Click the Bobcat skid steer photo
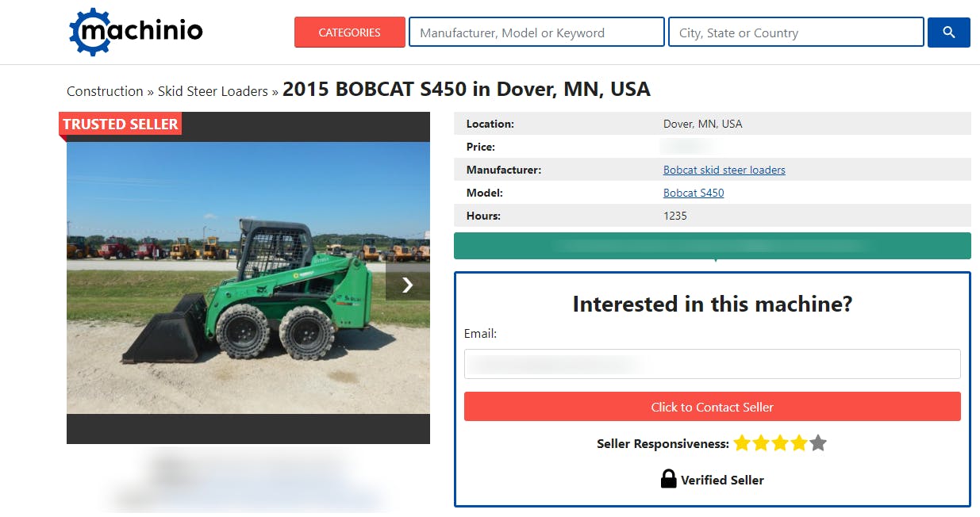Viewport: 980px width, 517px height. (x=248, y=278)
